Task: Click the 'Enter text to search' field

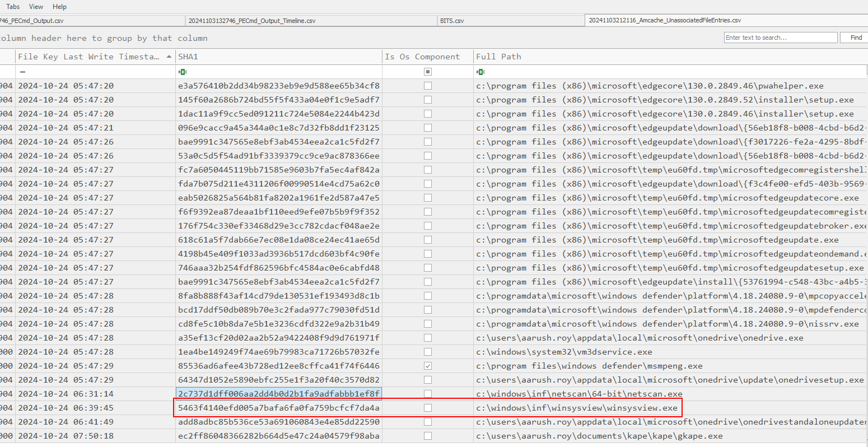Action: (780, 38)
